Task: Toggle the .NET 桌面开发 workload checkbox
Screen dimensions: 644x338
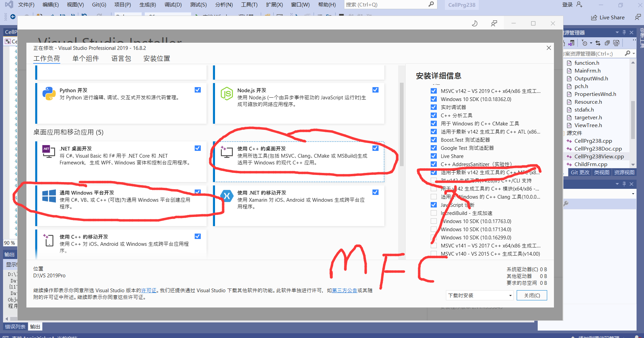Action: point(198,148)
